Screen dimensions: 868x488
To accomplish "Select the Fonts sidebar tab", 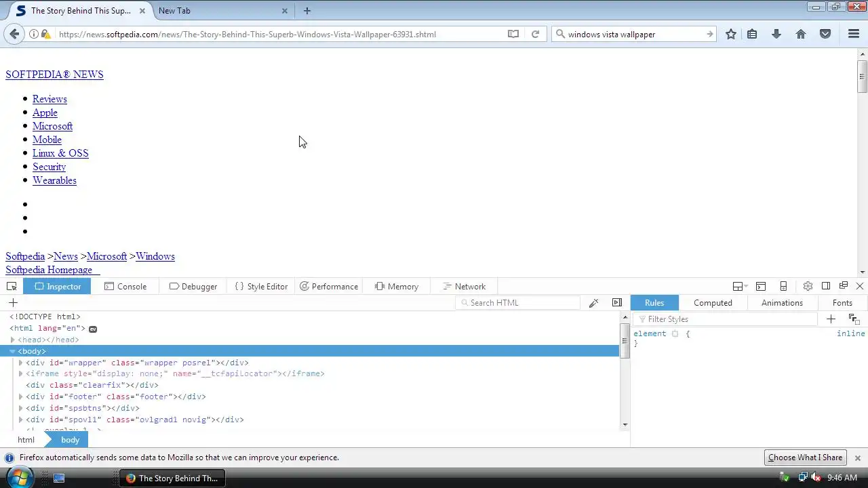I will click(x=842, y=302).
